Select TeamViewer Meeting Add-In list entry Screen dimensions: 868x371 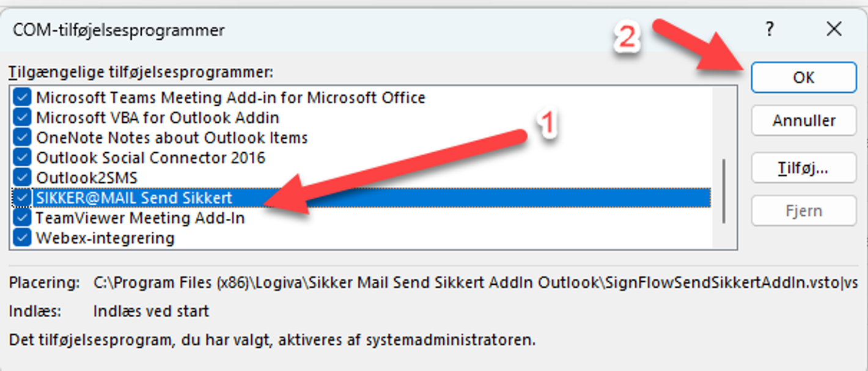tap(361, 218)
